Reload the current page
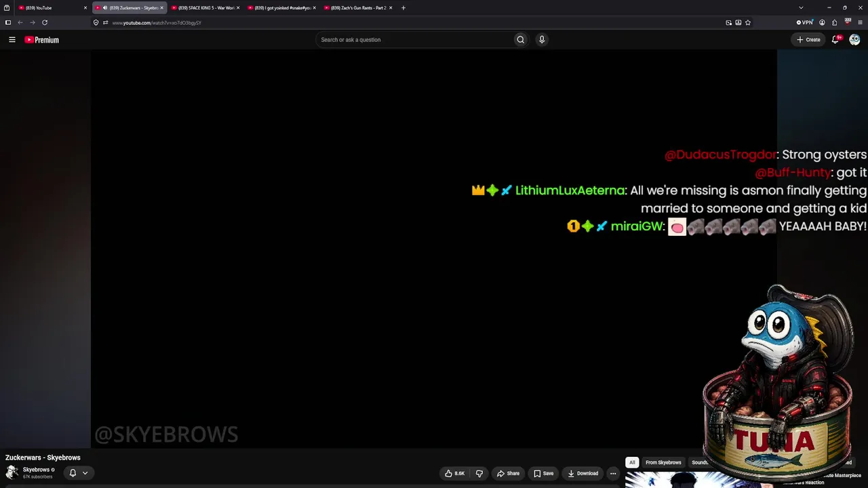The image size is (868, 488). pos(45,22)
